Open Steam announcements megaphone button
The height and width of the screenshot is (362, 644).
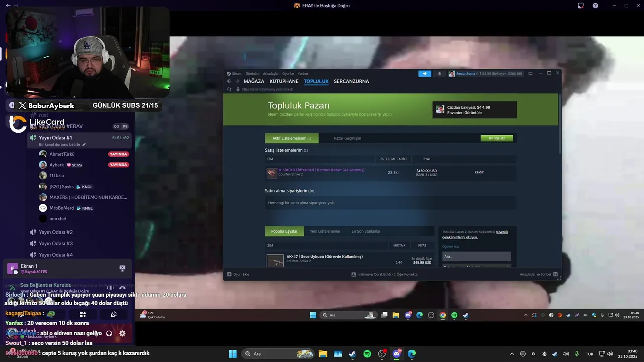pyautogui.click(x=424, y=74)
